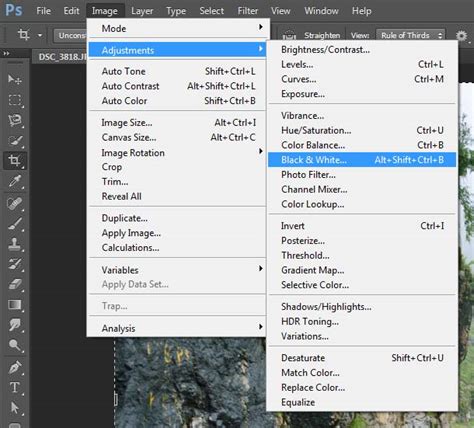Expand the Analysis submenu
The height and width of the screenshot is (428, 474).
178,328
